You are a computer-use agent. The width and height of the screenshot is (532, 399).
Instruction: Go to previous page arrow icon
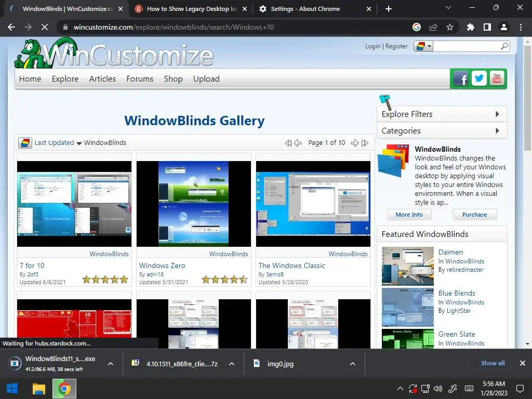(x=298, y=143)
